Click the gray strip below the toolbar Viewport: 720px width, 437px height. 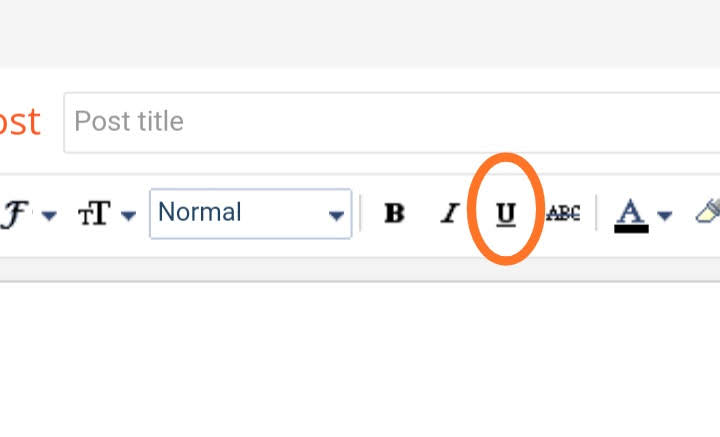click(x=360, y=269)
